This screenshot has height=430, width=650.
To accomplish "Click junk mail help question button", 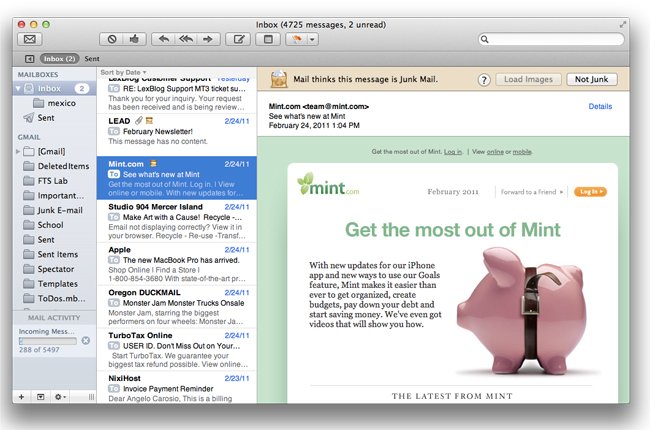I will [x=484, y=80].
